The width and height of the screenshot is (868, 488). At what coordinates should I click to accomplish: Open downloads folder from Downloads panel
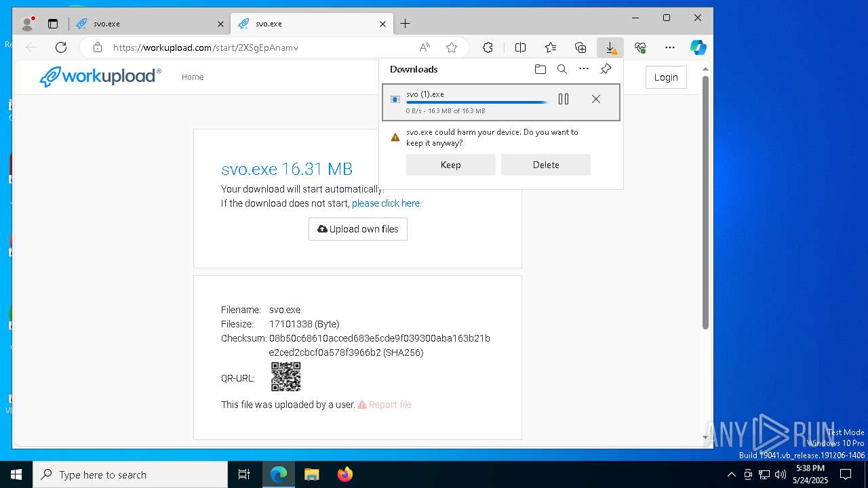pyautogui.click(x=540, y=69)
